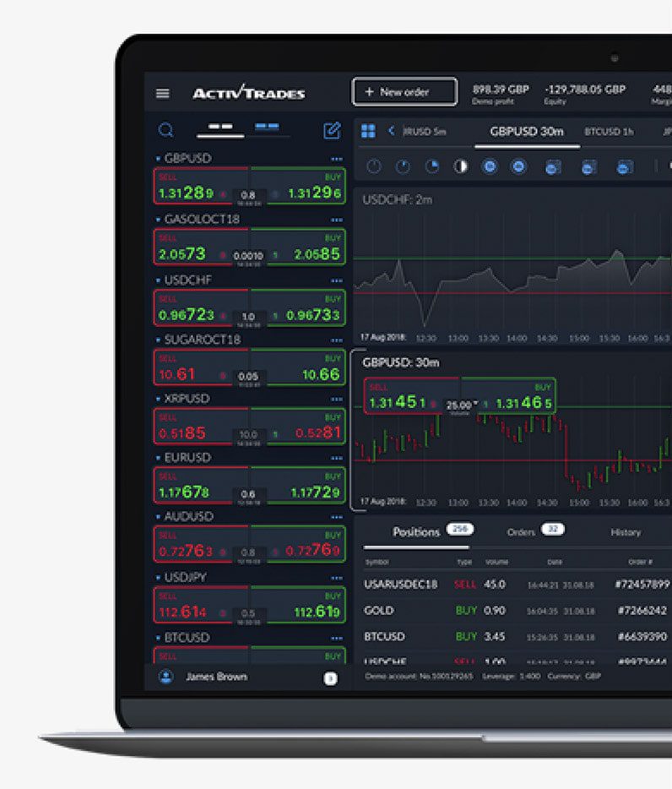Open the GASOLOCT18 three-dot options menu
The height and width of the screenshot is (789, 672).
[x=337, y=220]
